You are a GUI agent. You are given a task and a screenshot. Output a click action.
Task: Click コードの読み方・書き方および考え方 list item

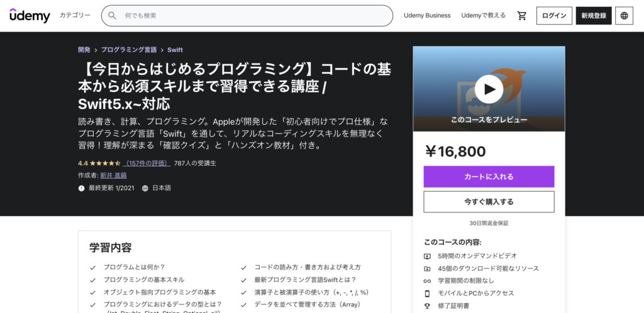[308, 268]
